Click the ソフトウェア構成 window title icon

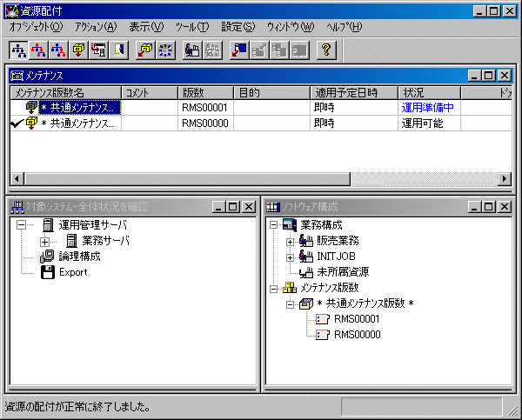point(273,207)
